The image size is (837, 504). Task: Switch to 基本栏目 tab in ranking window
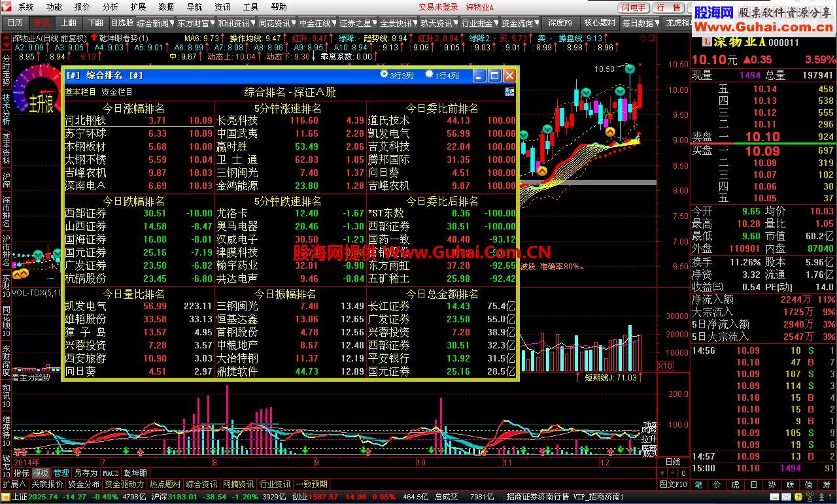tap(80, 92)
